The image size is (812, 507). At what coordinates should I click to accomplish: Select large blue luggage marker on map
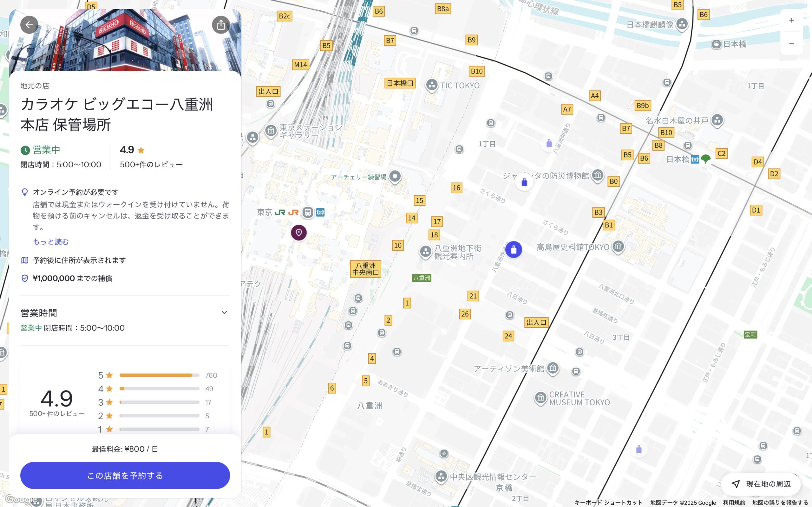pyautogui.click(x=514, y=249)
